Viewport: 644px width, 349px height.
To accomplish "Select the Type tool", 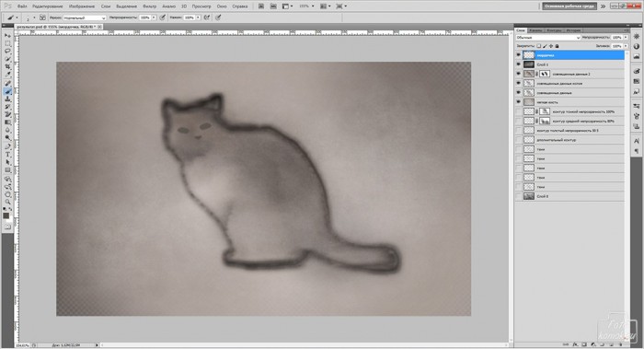I will pos(7,155).
